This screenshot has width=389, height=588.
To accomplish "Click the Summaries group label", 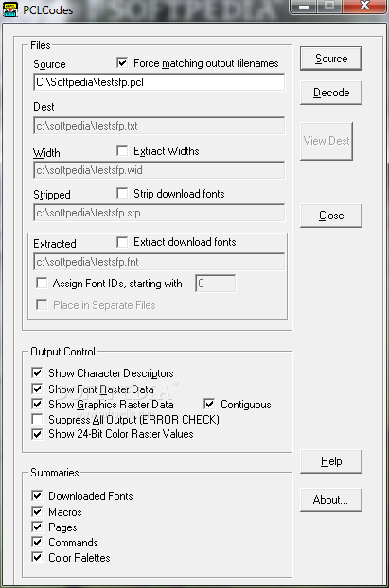I will coord(55,473).
